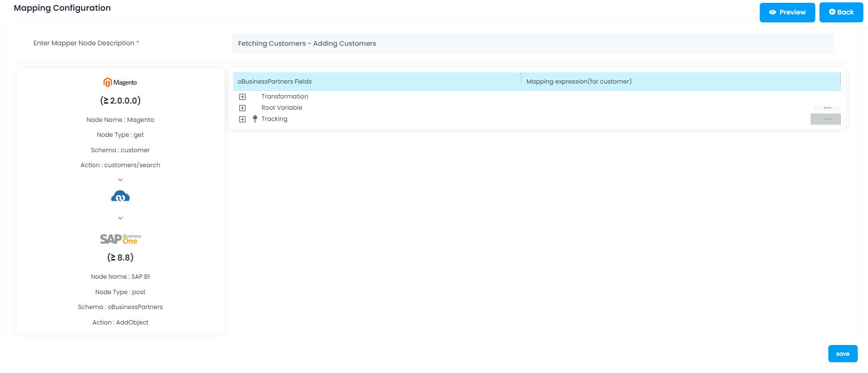The image size is (868, 373).
Task: Click the chevron below the customers/search action
Action: 120,180
